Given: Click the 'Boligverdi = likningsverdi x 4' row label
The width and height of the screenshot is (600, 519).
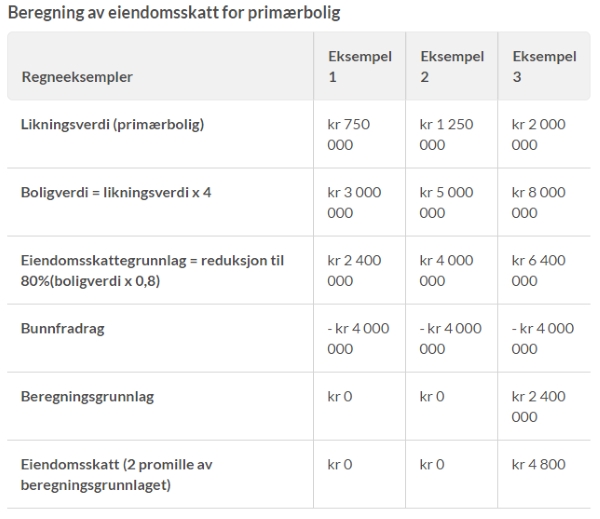Looking at the screenshot, I should point(116,193).
